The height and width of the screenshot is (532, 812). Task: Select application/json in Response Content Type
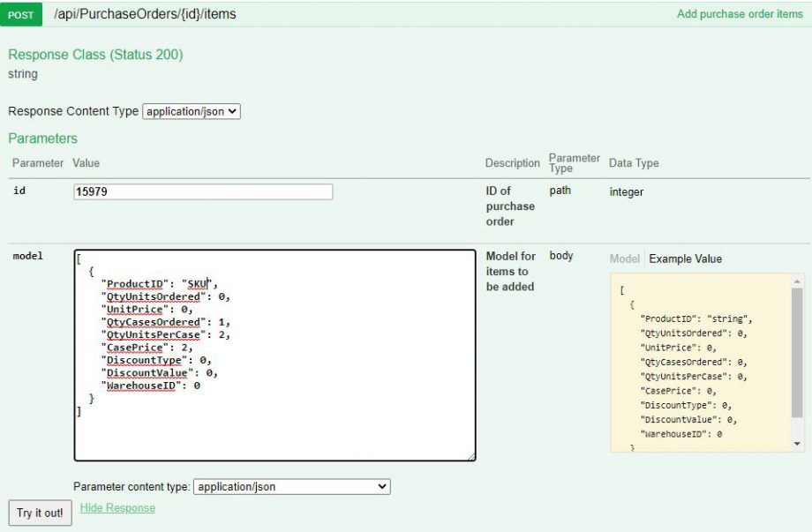191,111
